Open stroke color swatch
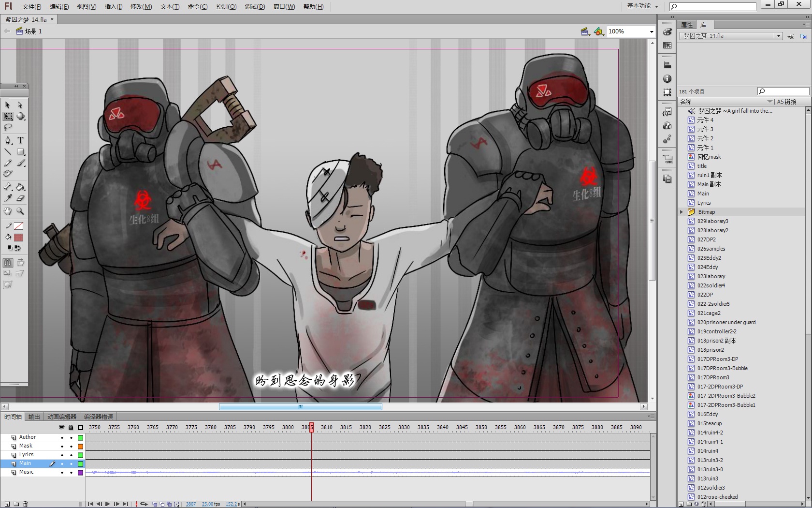The image size is (812, 508). (x=19, y=226)
